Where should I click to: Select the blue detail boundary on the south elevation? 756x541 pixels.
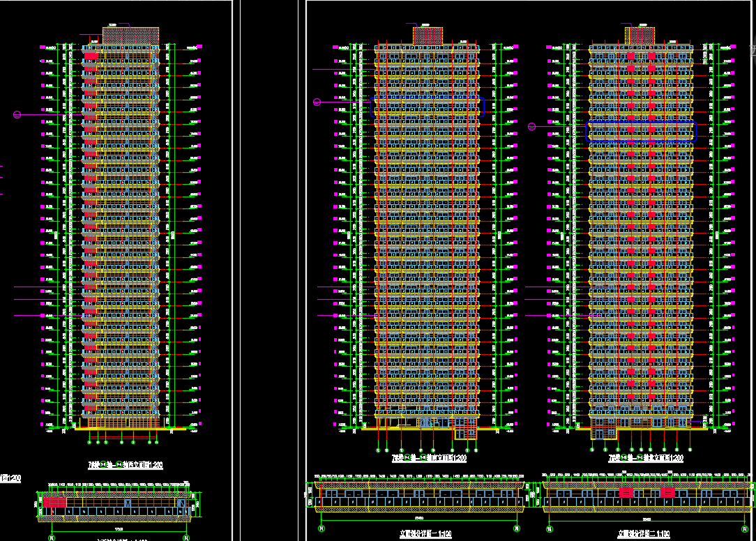pyautogui.click(x=428, y=107)
